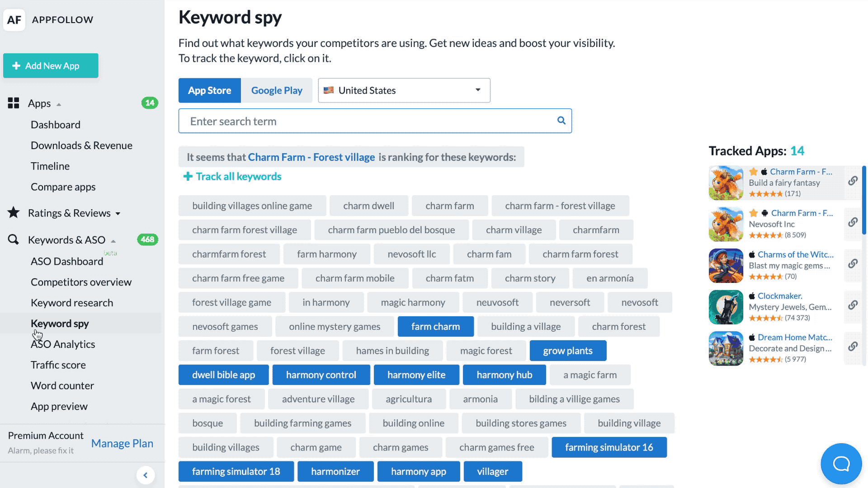Track the 'magic harmony' keyword chip
The image size is (868, 488).
pyautogui.click(x=413, y=302)
